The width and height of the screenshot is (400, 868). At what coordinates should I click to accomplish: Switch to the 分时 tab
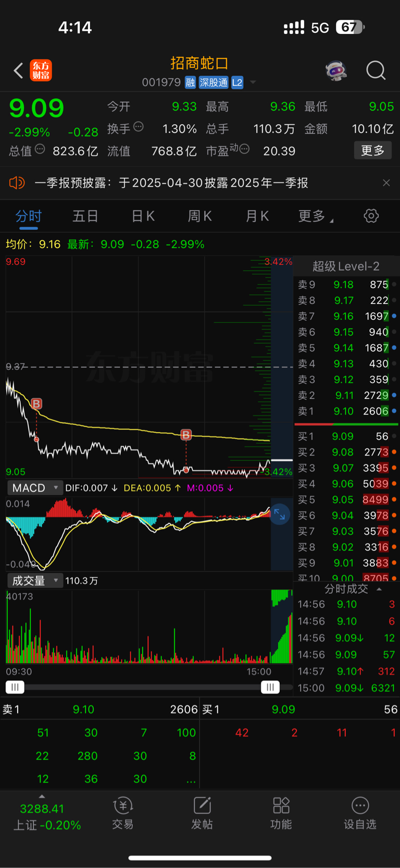[x=28, y=216]
